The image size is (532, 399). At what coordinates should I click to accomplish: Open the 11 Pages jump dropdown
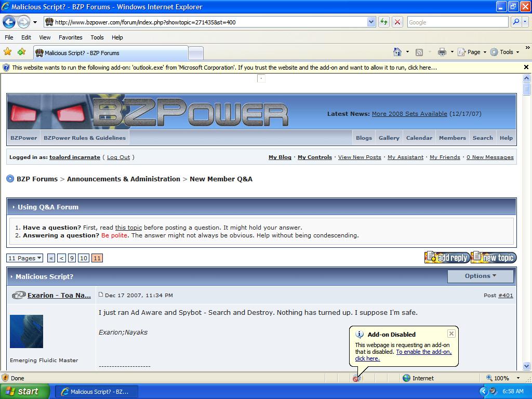24,258
